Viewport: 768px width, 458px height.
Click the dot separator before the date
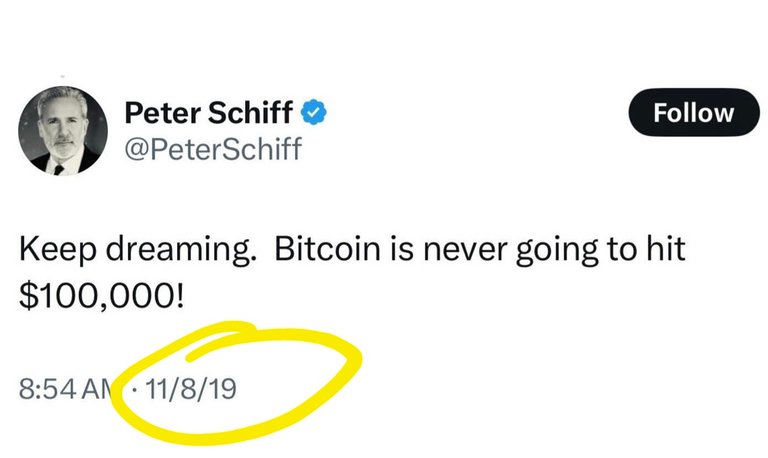(x=135, y=390)
